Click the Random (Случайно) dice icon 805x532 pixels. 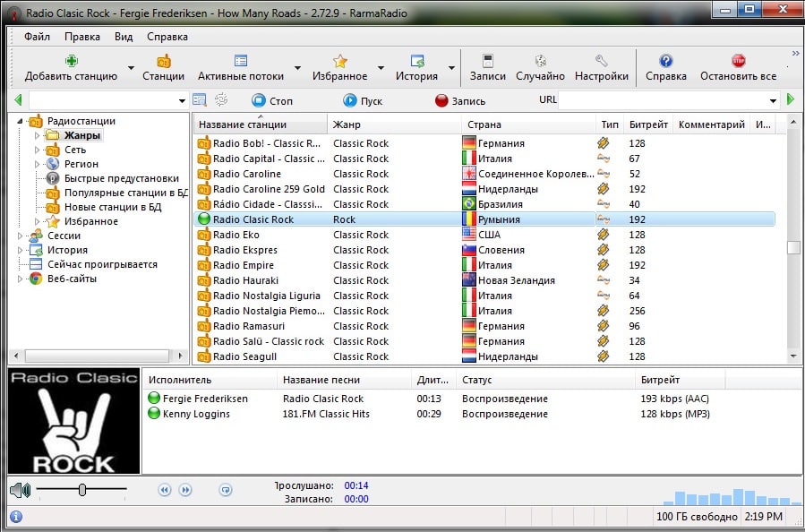tap(540, 61)
